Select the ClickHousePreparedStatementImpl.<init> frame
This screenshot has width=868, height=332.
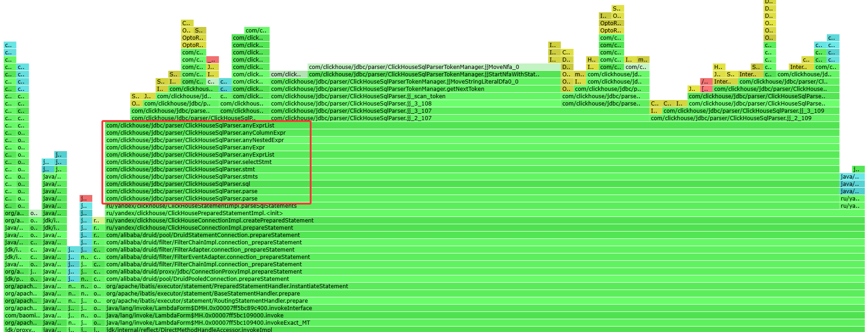(194, 213)
